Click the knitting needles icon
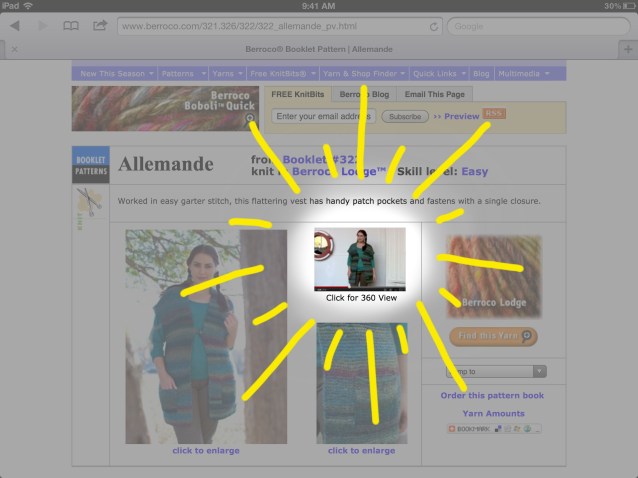 click(x=89, y=200)
